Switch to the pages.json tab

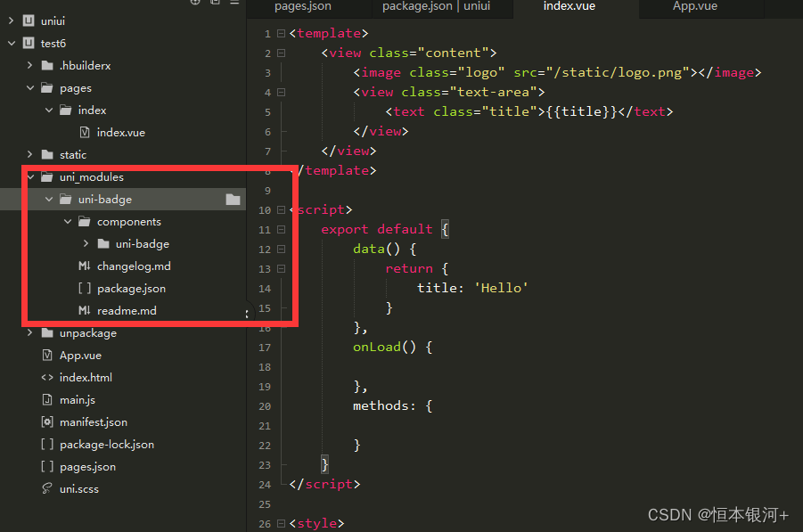[x=303, y=6]
